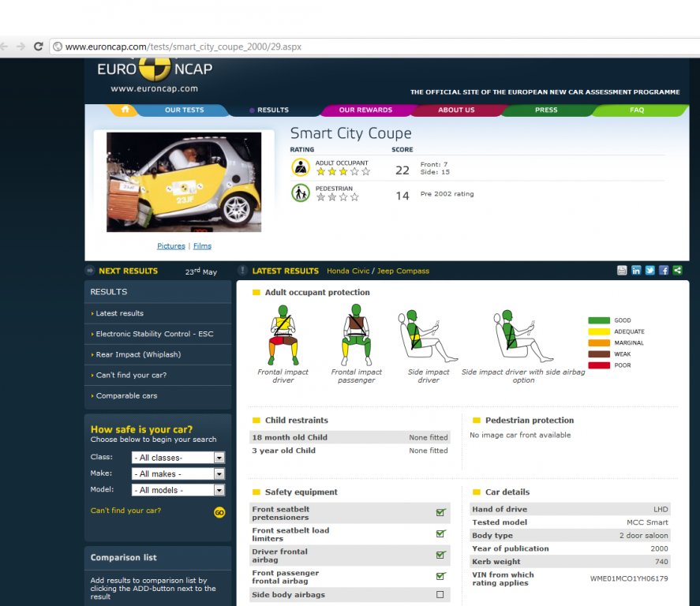Image resolution: width=700 pixels, height=606 pixels.
Task: Open the Films link
Action: 202,246
